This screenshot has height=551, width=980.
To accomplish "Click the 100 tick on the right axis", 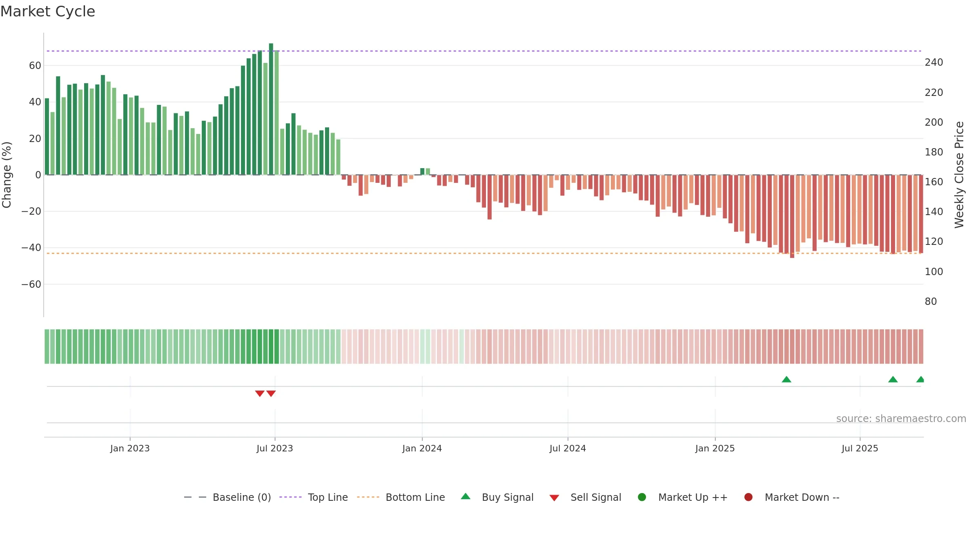I will click(934, 271).
